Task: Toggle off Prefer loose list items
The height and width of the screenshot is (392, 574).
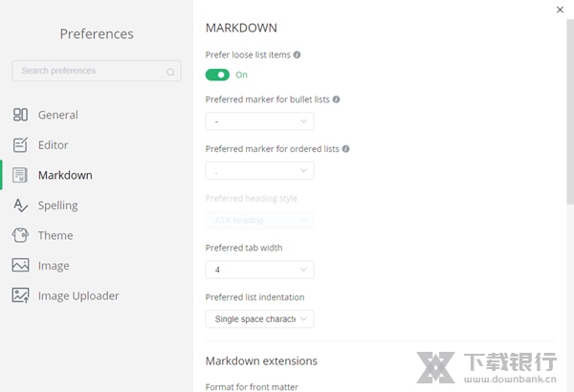Action: pos(217,75)
